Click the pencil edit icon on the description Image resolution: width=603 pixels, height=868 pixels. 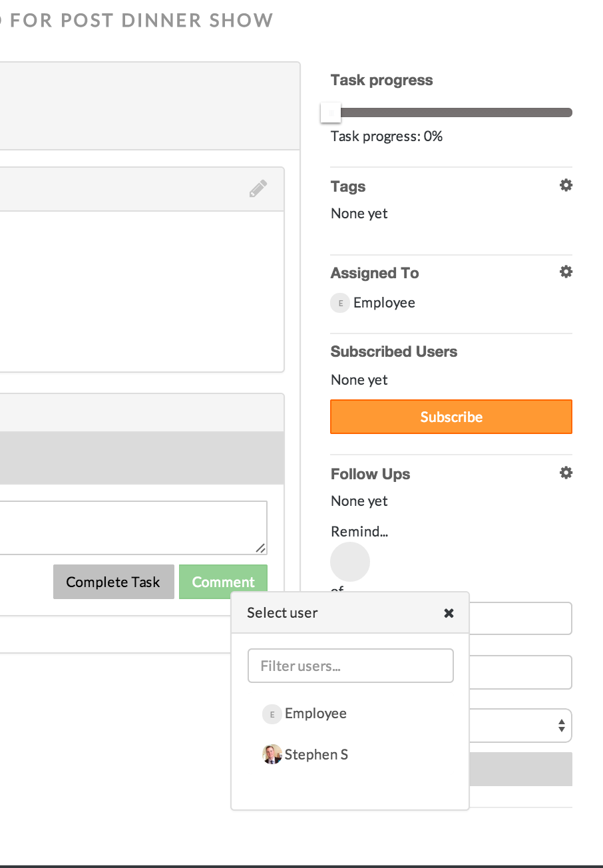pos(258,189)
